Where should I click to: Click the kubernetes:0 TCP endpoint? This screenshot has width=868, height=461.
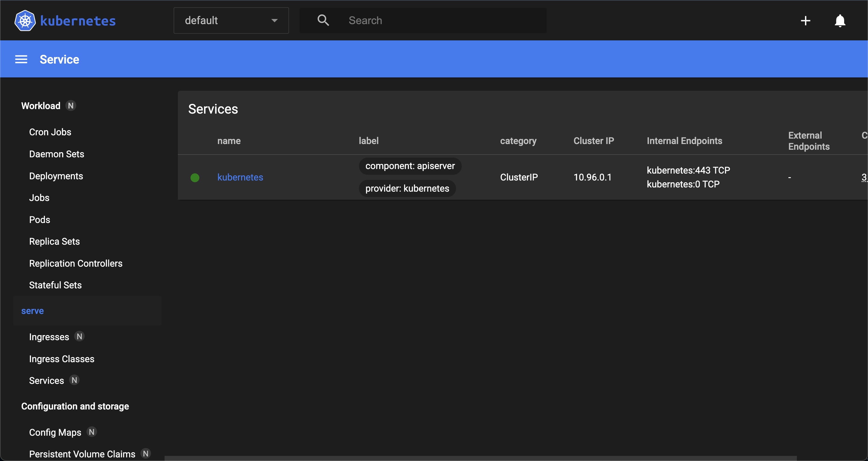683,184
